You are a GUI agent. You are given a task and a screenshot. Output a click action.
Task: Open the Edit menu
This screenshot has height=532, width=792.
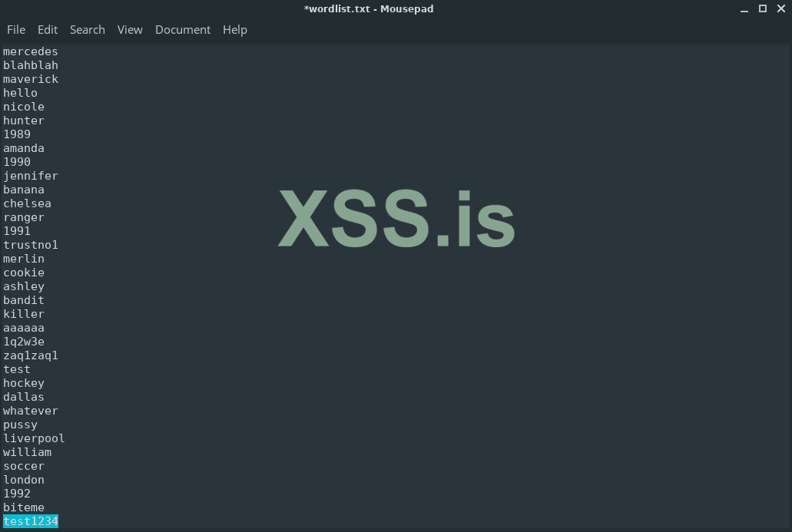(48, 30)
